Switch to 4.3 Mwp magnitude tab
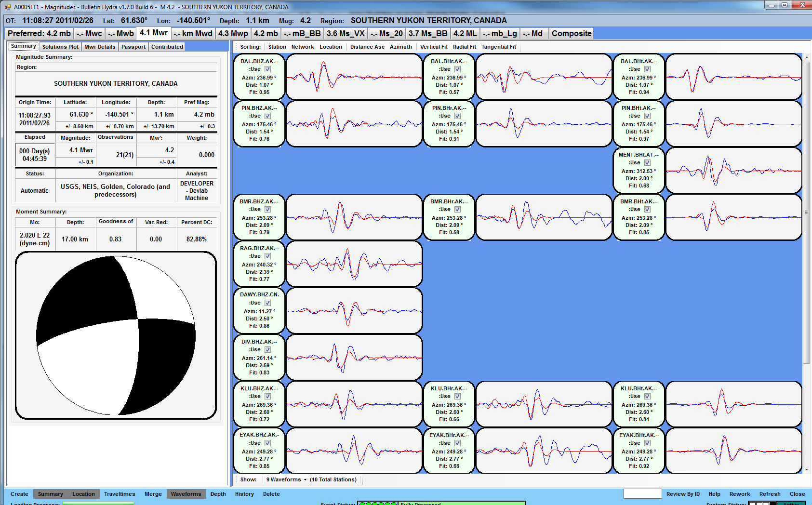 [x=233, y=33]
